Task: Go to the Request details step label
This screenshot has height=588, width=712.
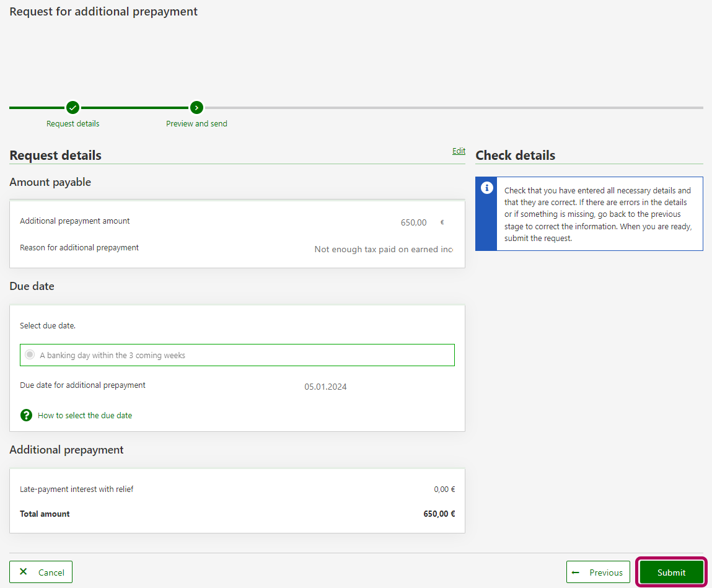Action: [73, 124]
